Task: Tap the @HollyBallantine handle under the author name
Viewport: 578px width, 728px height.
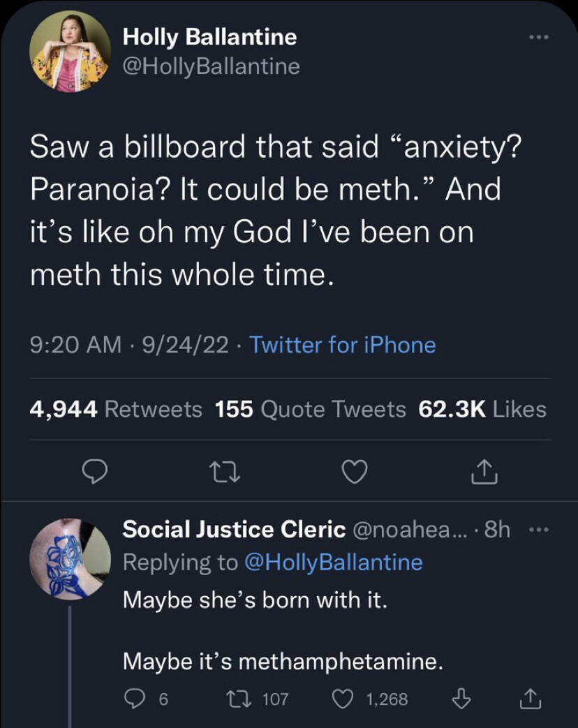Action: point(211,66)
